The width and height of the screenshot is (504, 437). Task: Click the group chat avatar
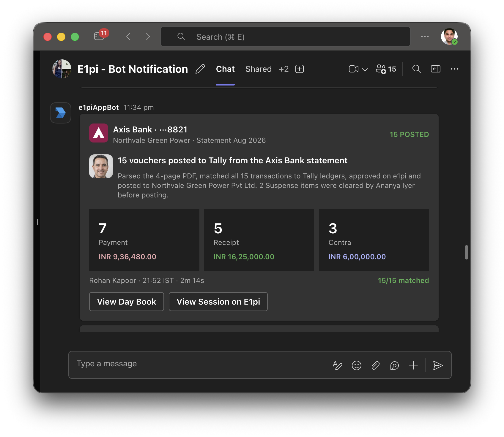click(x=62, y=69)
